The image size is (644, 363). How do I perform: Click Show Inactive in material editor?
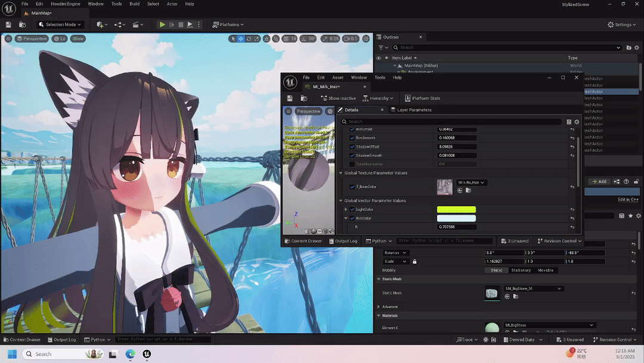pos(338,98)
